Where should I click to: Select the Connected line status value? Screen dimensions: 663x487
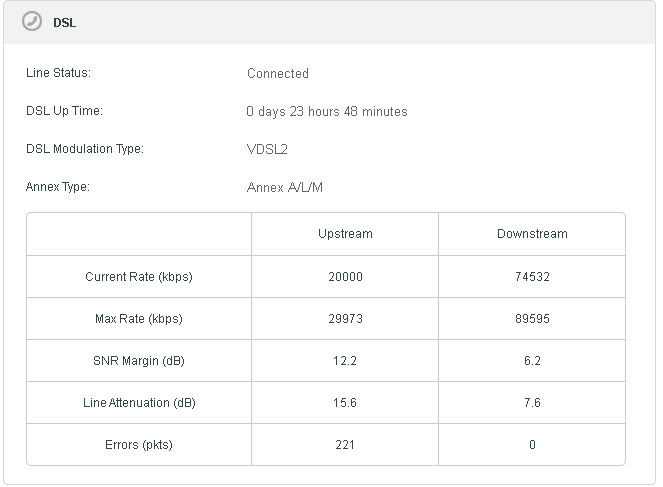pyautogui.click(x=277, y=73)
